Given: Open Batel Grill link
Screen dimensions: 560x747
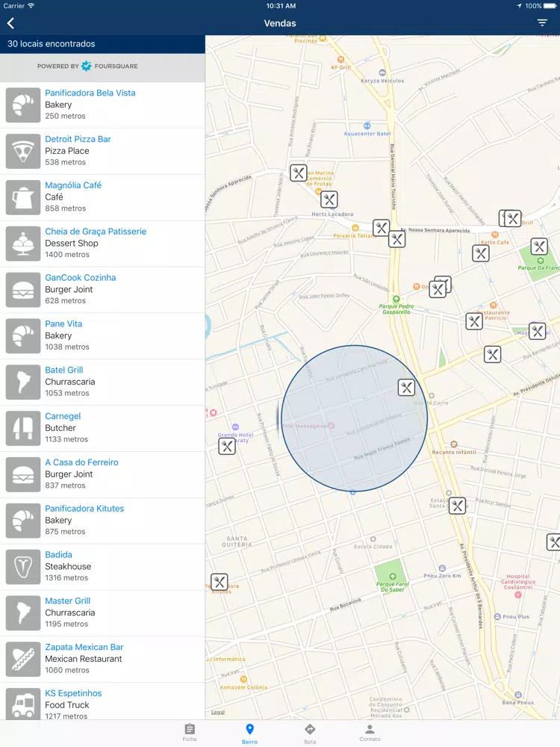Looking at the screenshot, I should 63,371.
